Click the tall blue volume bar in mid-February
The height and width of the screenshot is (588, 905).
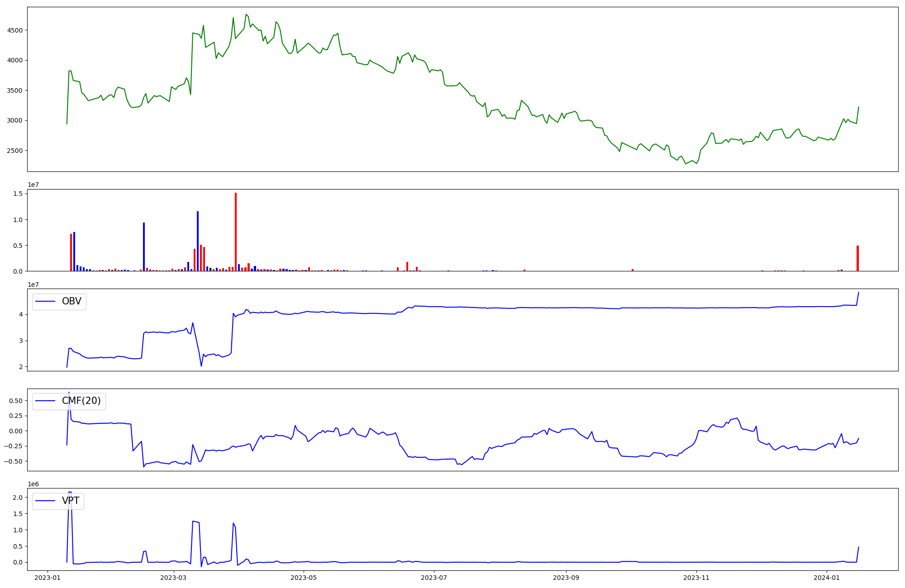click(144, 247)
